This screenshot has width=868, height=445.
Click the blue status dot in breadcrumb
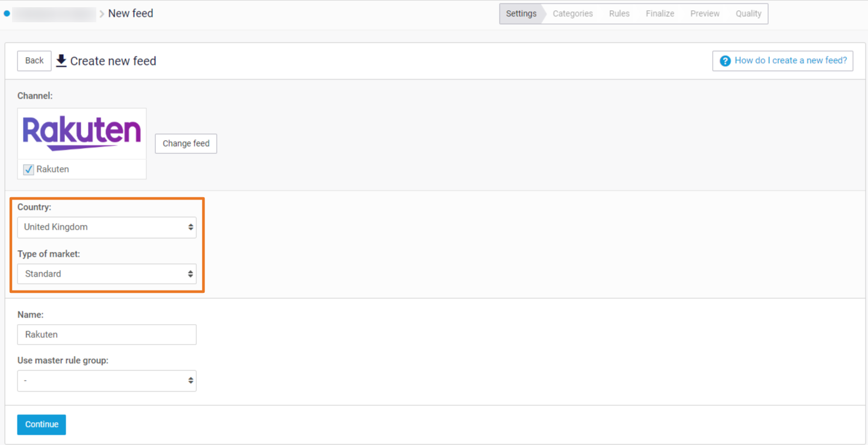(7, 13)
